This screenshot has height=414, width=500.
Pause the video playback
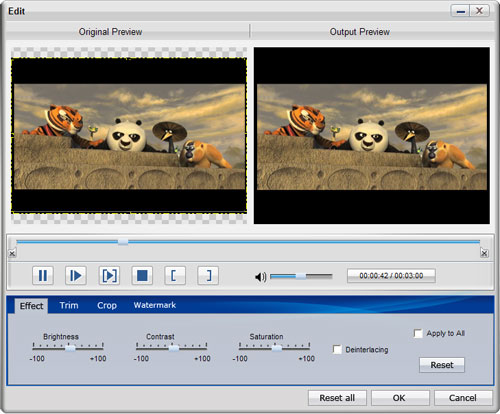43,276
